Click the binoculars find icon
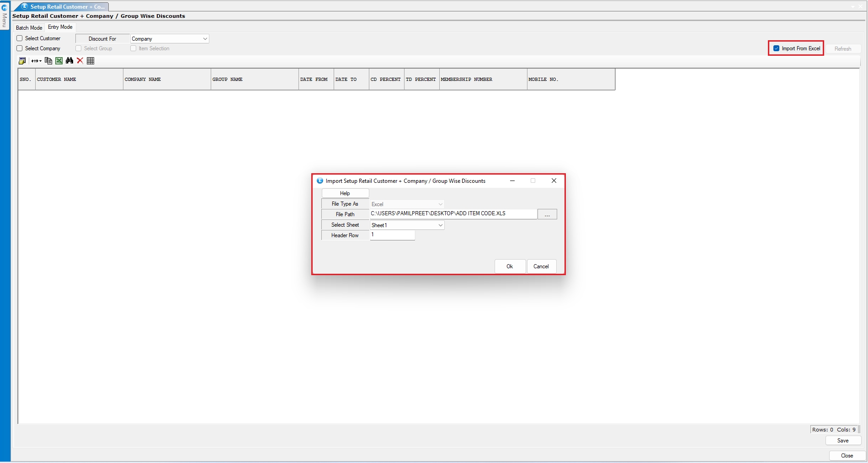This screenshot has height=463, width=868. click(x=69, y=61)
